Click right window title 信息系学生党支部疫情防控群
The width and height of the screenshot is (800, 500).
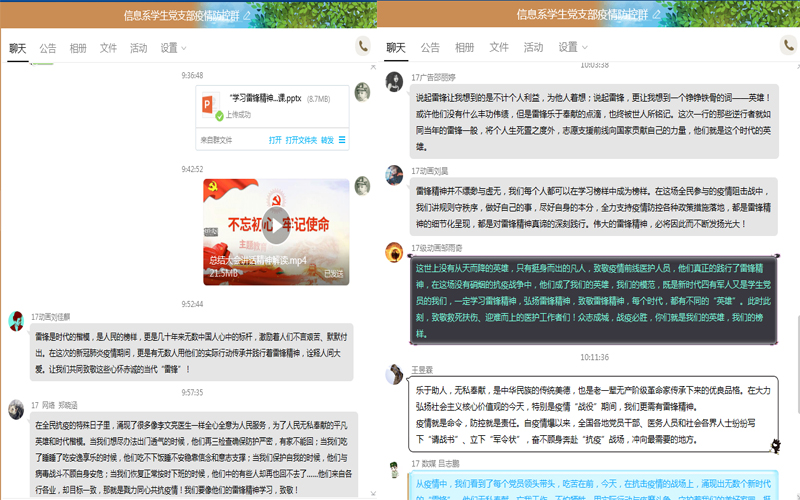582,14
